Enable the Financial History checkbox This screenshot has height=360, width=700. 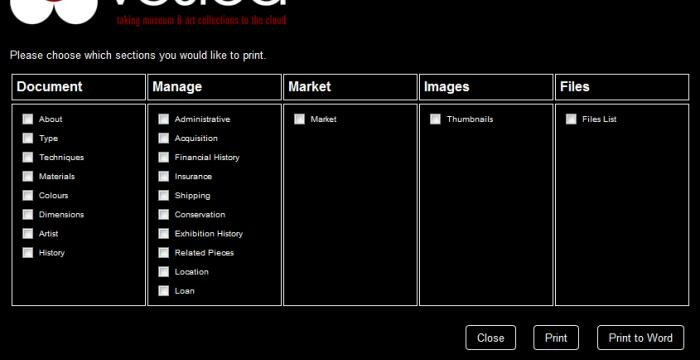(x=164, y=157)
